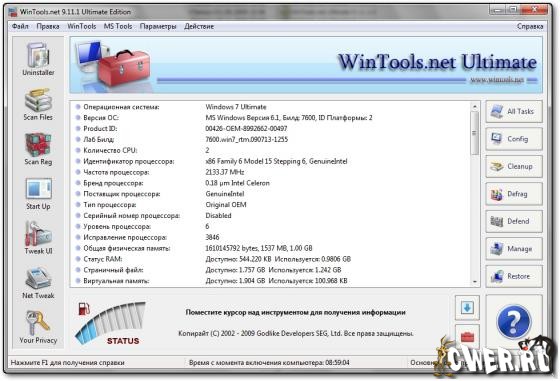Select the Тип процессора row

click(x=271, y=205)
